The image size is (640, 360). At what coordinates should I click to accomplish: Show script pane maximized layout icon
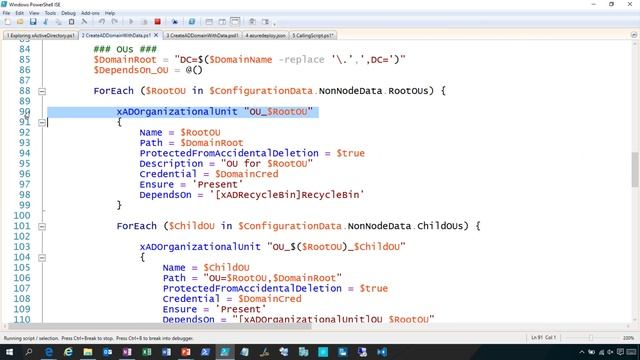[235, 22]
